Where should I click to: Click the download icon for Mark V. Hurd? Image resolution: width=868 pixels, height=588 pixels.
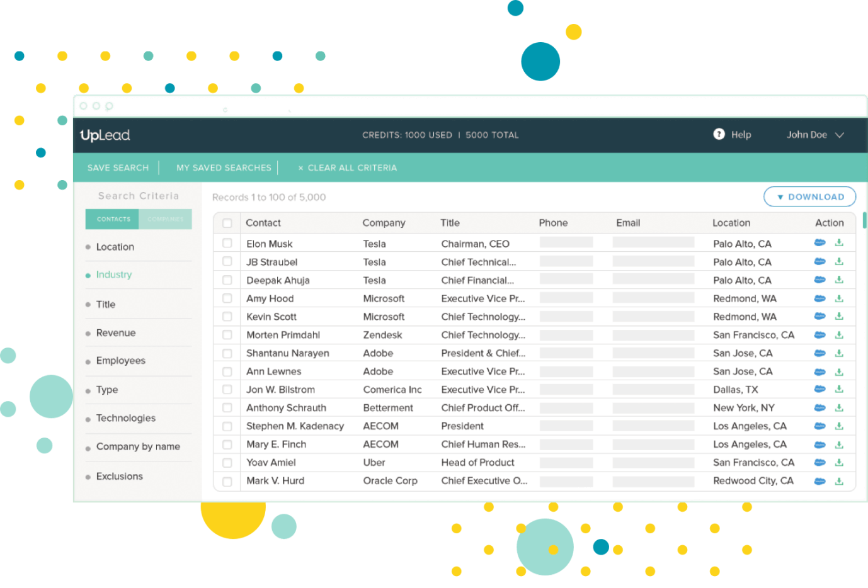pos(839,481)
